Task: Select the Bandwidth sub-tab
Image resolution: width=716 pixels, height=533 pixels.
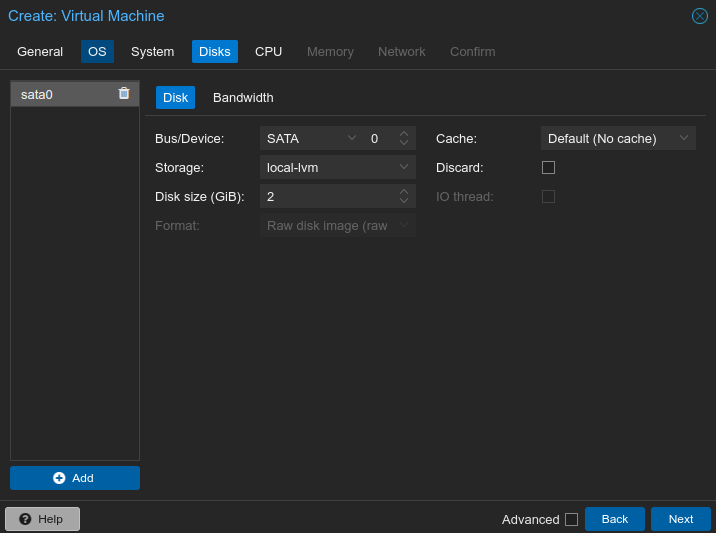Action: click(x=243, y=97)
